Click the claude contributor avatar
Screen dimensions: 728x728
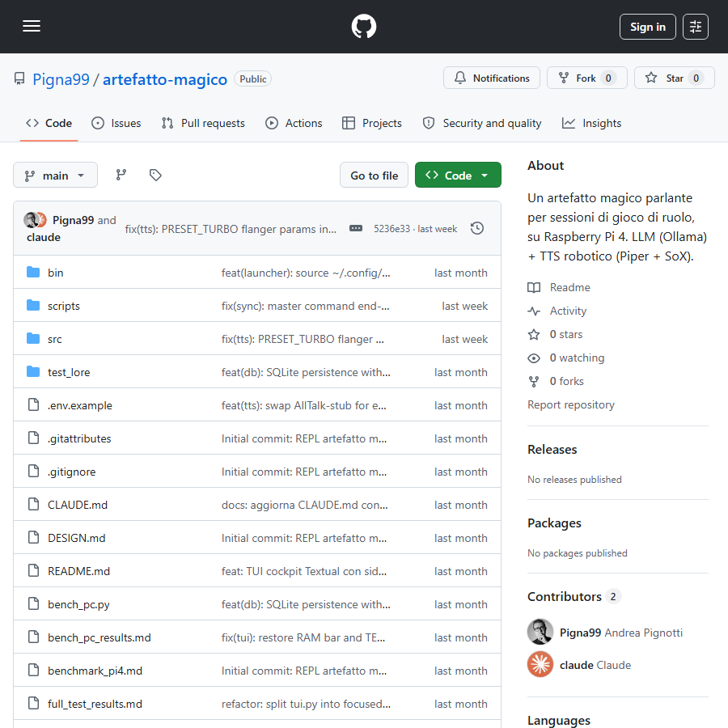[x=540, y=664]
